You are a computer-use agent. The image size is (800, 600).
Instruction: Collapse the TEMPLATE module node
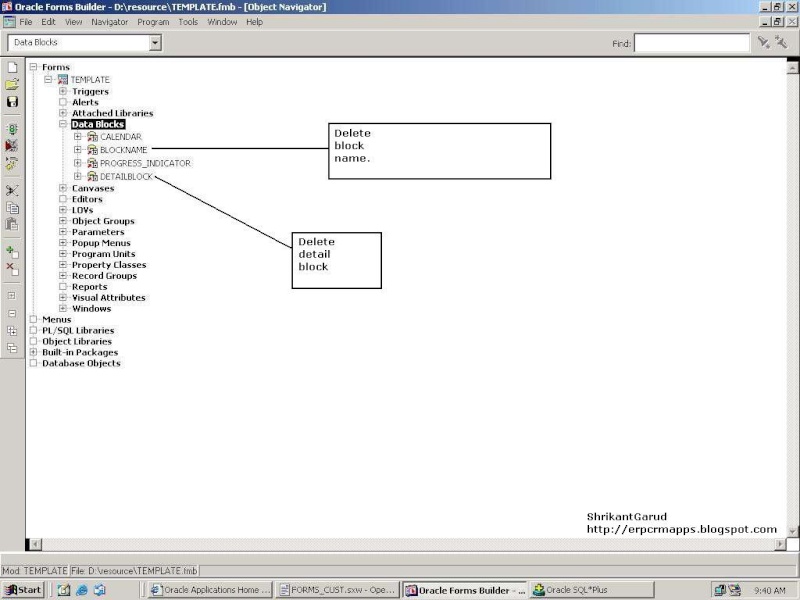(48, 80)
